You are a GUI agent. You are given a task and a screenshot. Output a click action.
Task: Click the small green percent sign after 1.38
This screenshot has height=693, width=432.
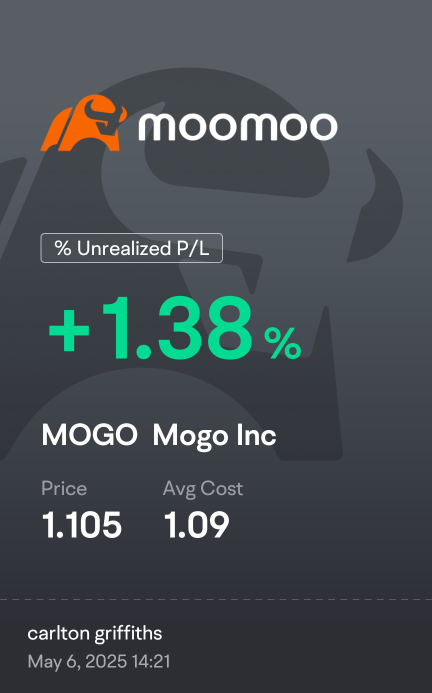283,343
